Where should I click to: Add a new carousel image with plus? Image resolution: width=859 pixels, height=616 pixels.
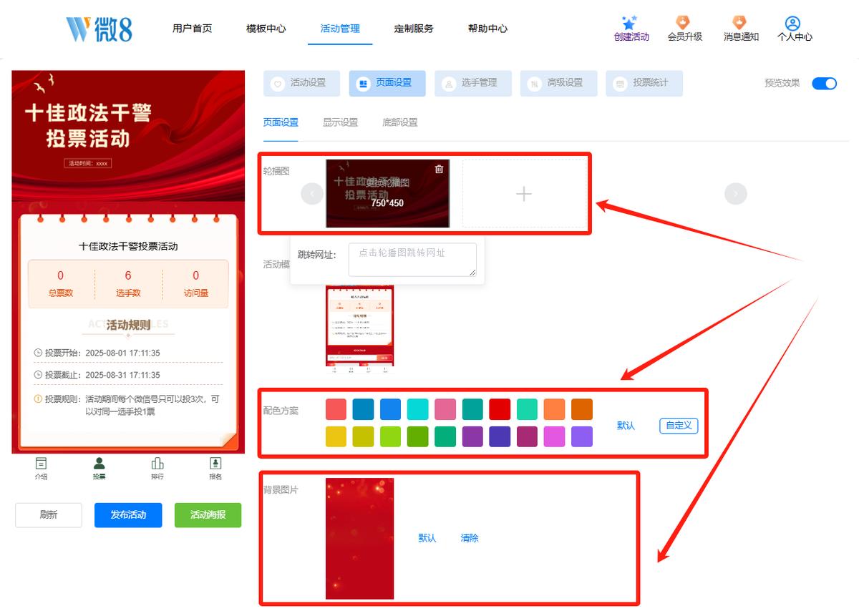point(524,194)
